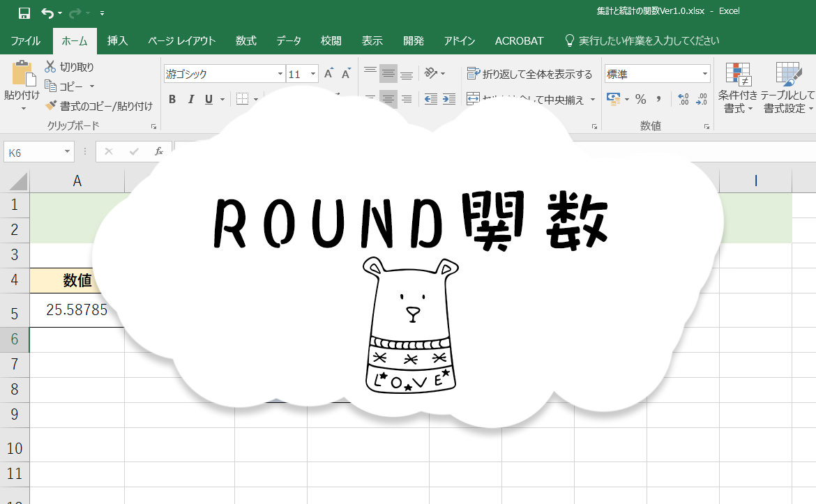Toggle Underline formatting
Image resolution: width=816 pixels, height=504 pixels.
click(206, 99)
